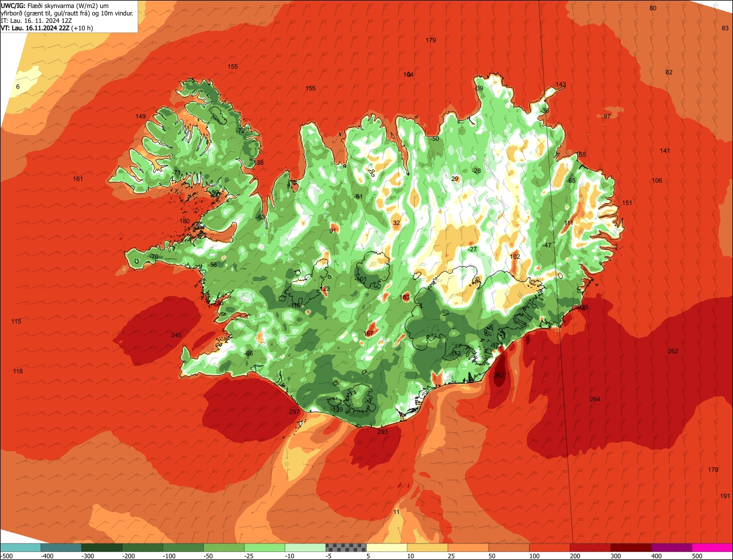
Task: Click the 141 value in the east sea
Action: tap(665, 151)
